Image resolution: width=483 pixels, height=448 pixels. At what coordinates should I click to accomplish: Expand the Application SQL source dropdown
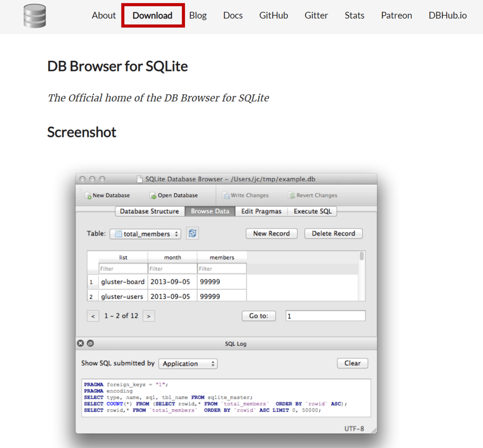click(x=188, y=364)
